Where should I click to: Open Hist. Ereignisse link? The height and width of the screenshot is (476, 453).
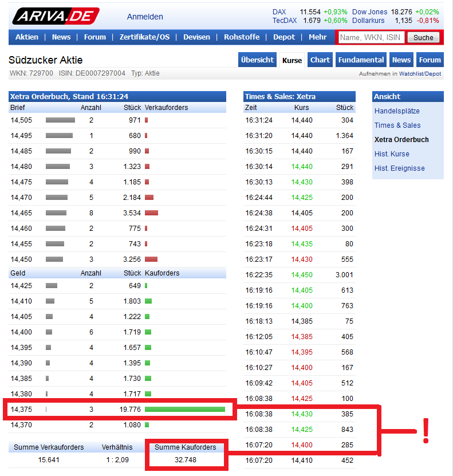399,168
